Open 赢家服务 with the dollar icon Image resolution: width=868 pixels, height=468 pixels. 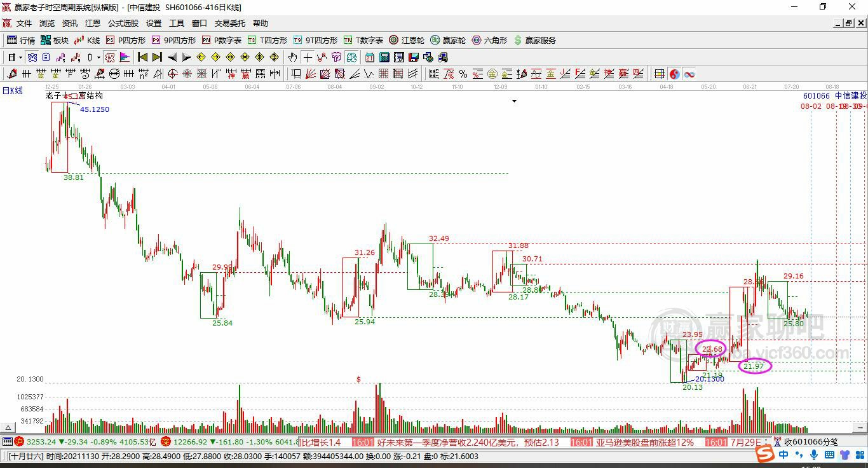click(x=534, y=40)
